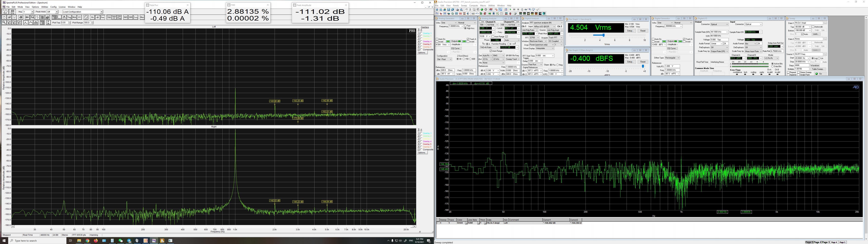Click the magnifier zoom icon in SpectraPLUS
This screenshot has height=244, width=868.
tap(4, 23)
